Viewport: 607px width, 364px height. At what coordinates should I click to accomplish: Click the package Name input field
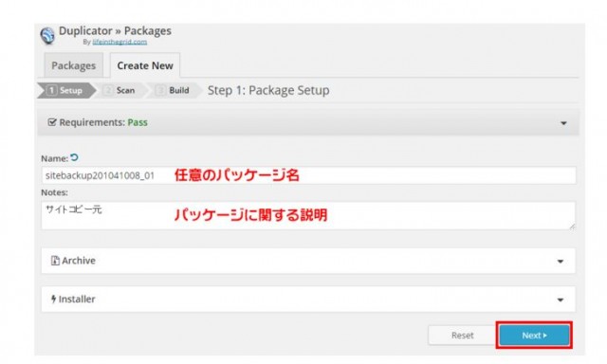click(x=308, y=175)
